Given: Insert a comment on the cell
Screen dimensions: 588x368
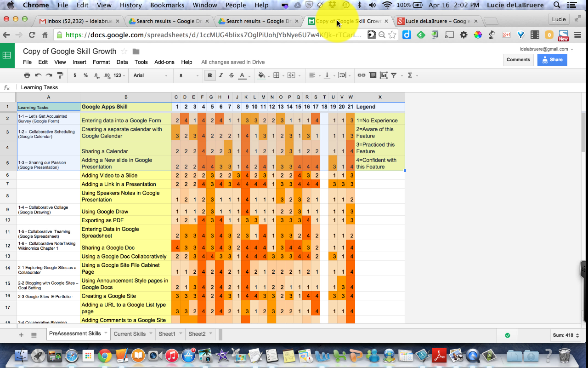Looking at the screenshot, I should pos(373,75).
